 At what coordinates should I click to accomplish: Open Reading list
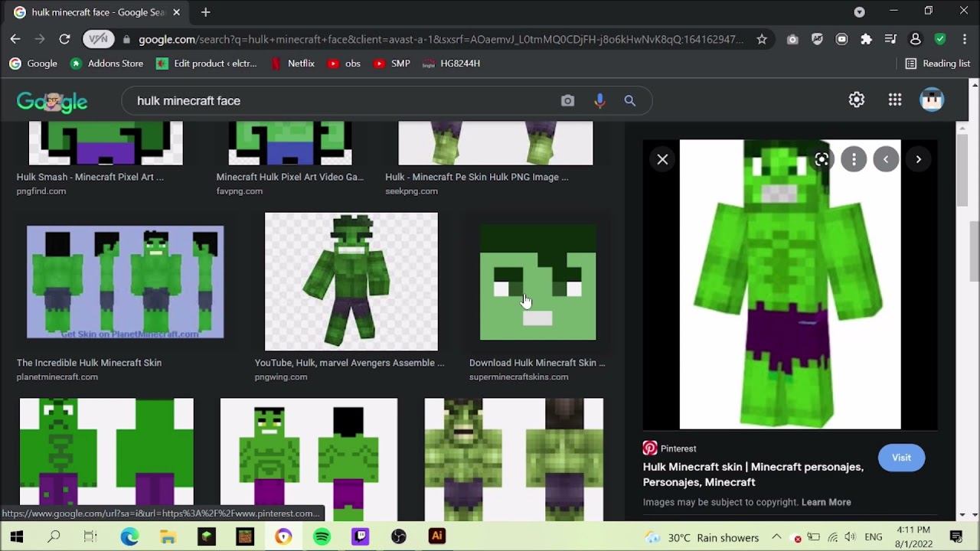click(938, 64)
